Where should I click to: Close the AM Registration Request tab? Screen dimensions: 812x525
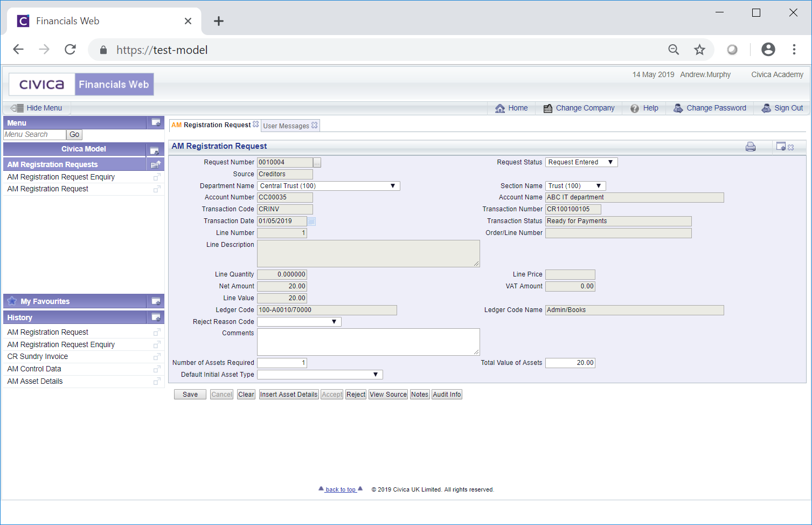[256, 125]
